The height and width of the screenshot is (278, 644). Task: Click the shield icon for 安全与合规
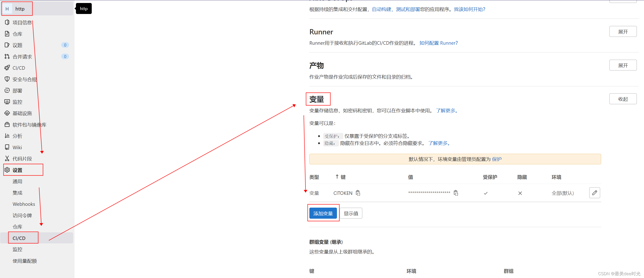(x=7, y=79)
